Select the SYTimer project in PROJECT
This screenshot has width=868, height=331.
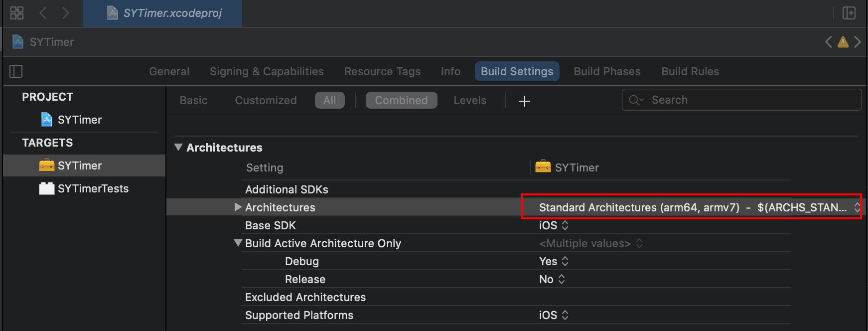[80, 120]
